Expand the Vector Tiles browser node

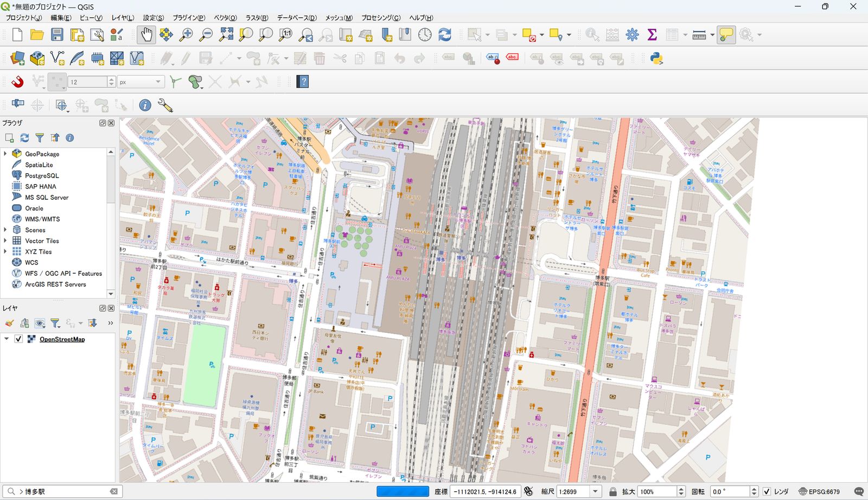tap(5, 240)
